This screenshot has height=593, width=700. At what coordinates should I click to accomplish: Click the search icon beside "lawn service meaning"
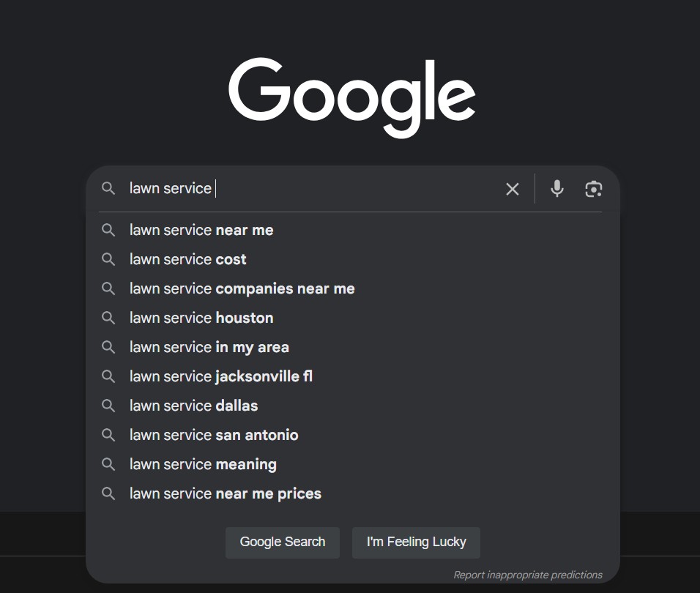coord(108,464)
